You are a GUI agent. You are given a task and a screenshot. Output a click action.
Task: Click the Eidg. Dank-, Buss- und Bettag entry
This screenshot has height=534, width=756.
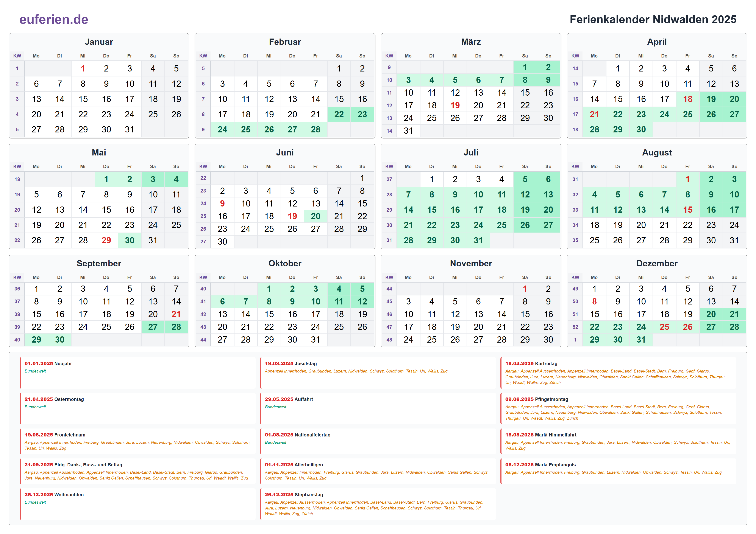click(x=138, y=472)
